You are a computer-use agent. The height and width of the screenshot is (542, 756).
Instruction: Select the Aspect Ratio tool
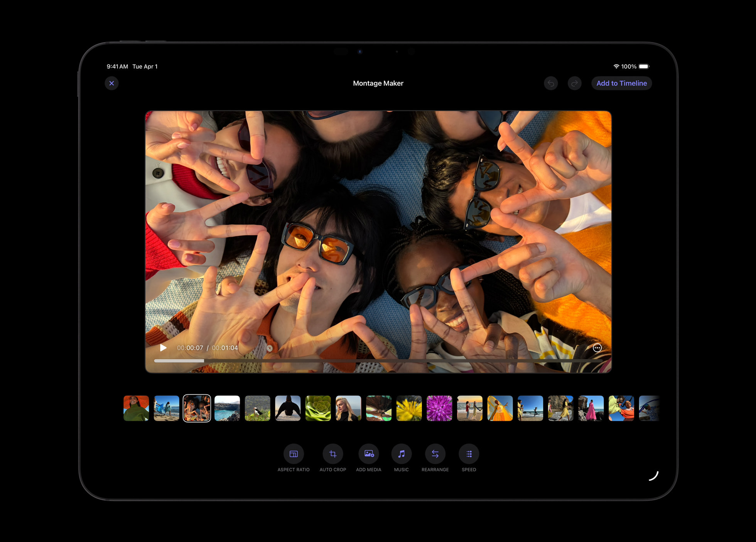pyautogui.click(x=294, y=454)
